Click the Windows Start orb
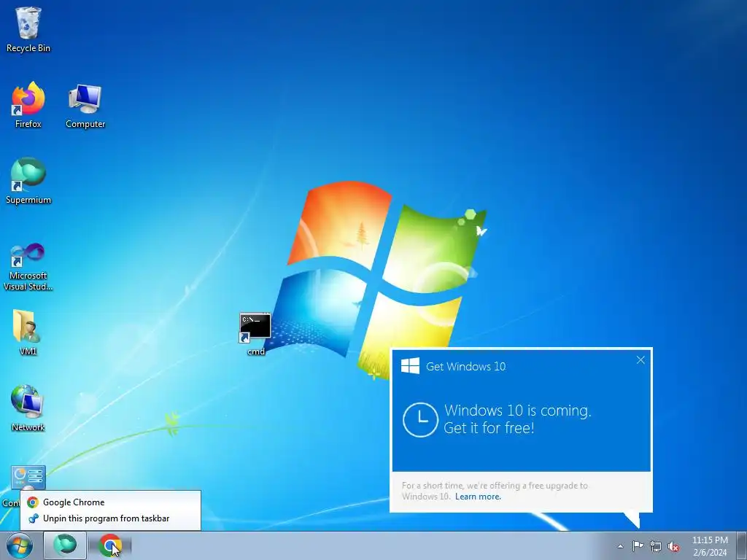747x560 pixels. [x=20, y=545]
